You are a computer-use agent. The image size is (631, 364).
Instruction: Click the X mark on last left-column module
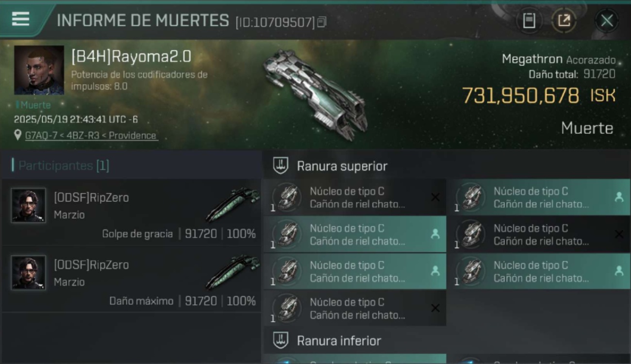coord(435,308)
